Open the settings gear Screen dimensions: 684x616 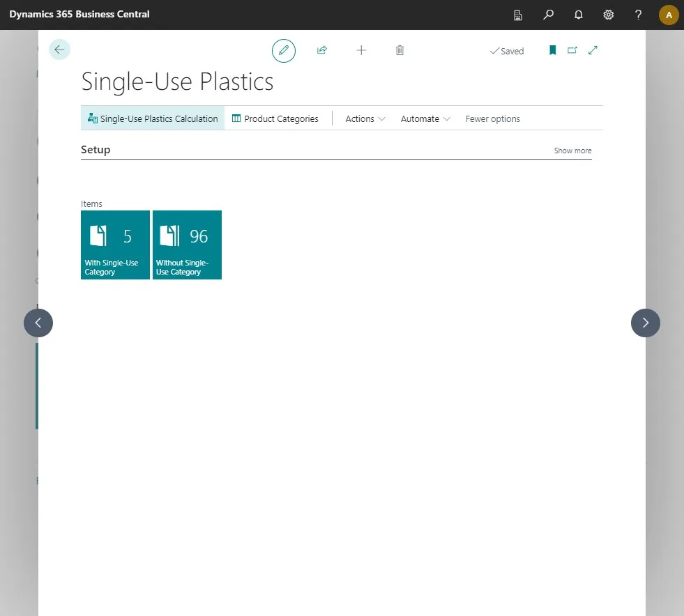point(609,15)
